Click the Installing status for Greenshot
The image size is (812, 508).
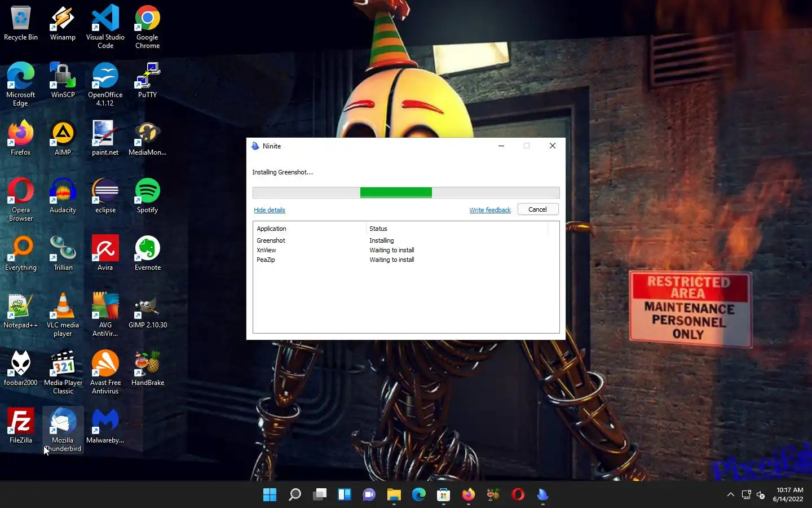(382, 240)
